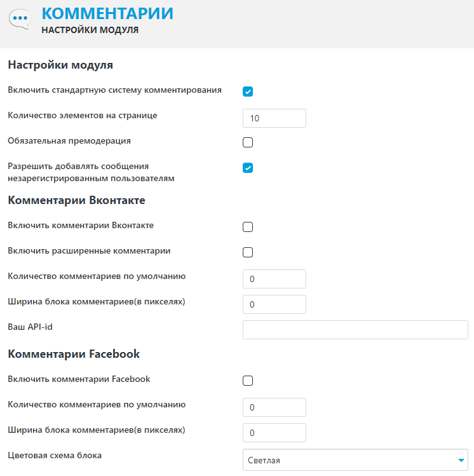This screenshot has width=474, height=476.
Task: Click the 'Количество элементов на странице' label
Action: pyautogui.click(x=83, y=115)
